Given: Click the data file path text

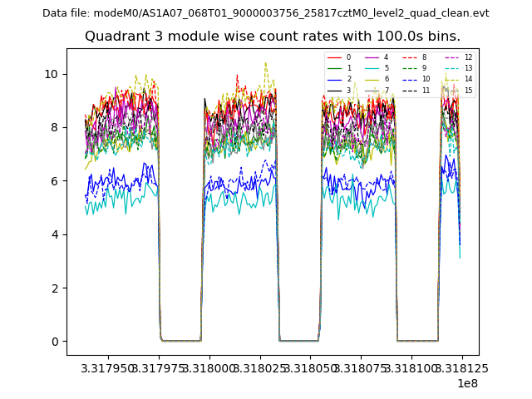Looking at the screenshot, I should coord(265,13).
